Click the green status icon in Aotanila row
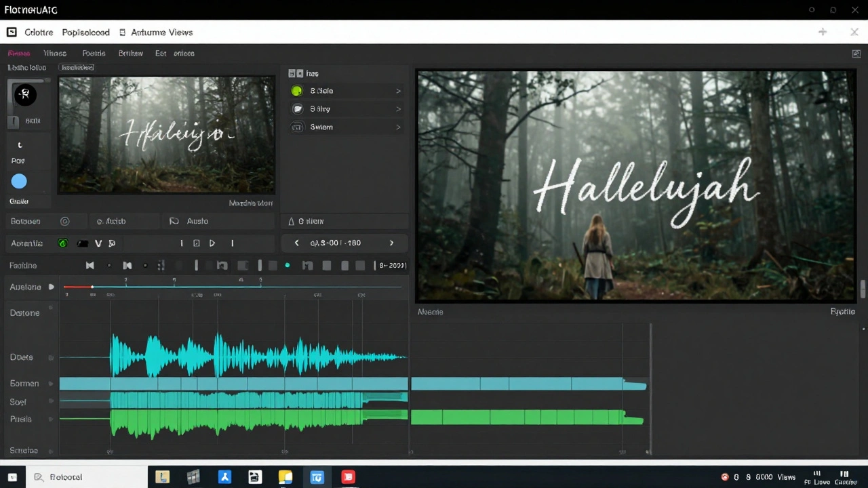Screen dimensions: 868x488 click(63, 243)
